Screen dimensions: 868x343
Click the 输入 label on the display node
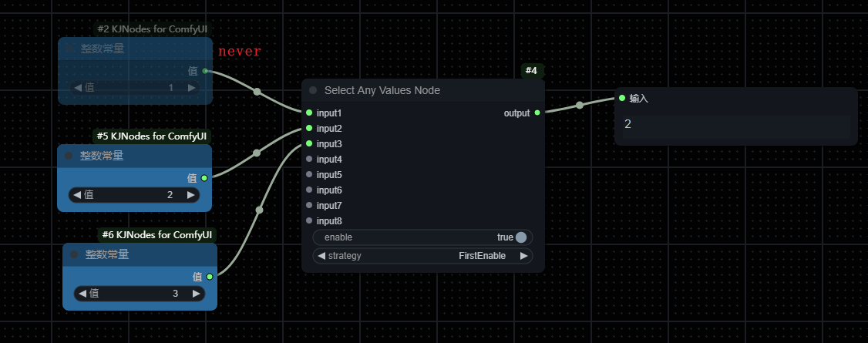click(x=639, y=99)
